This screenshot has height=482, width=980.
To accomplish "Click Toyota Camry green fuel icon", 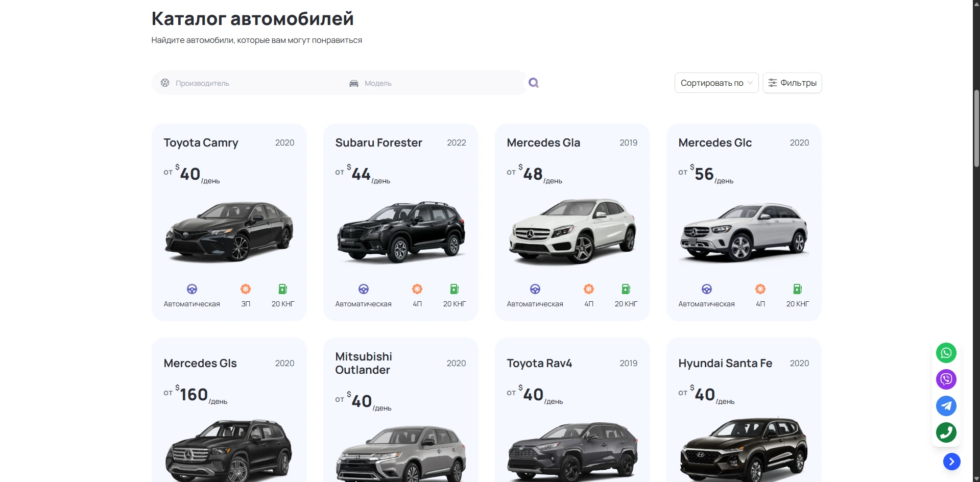I will (283, 289).
